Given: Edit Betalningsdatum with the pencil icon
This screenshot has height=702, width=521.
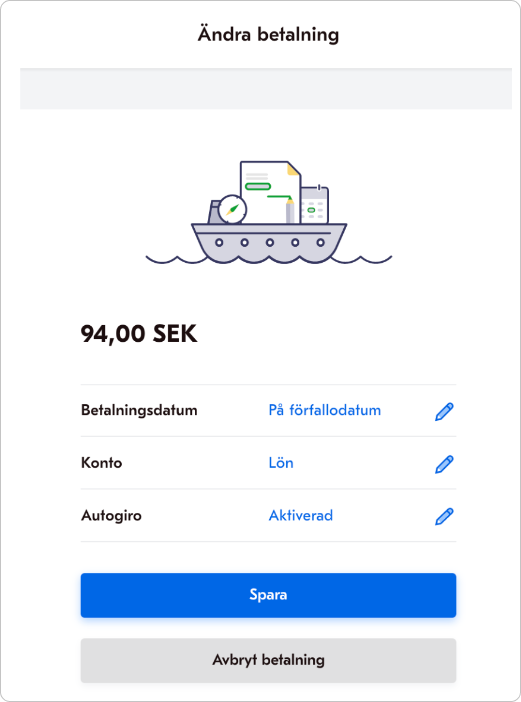Looking at the screenshot, I should (444, 411).
